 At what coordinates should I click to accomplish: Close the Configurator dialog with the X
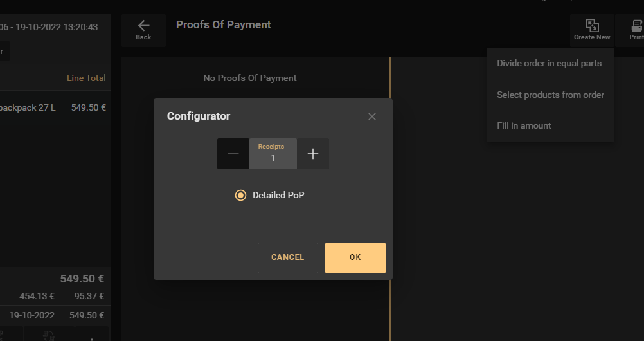coord(372,116)
